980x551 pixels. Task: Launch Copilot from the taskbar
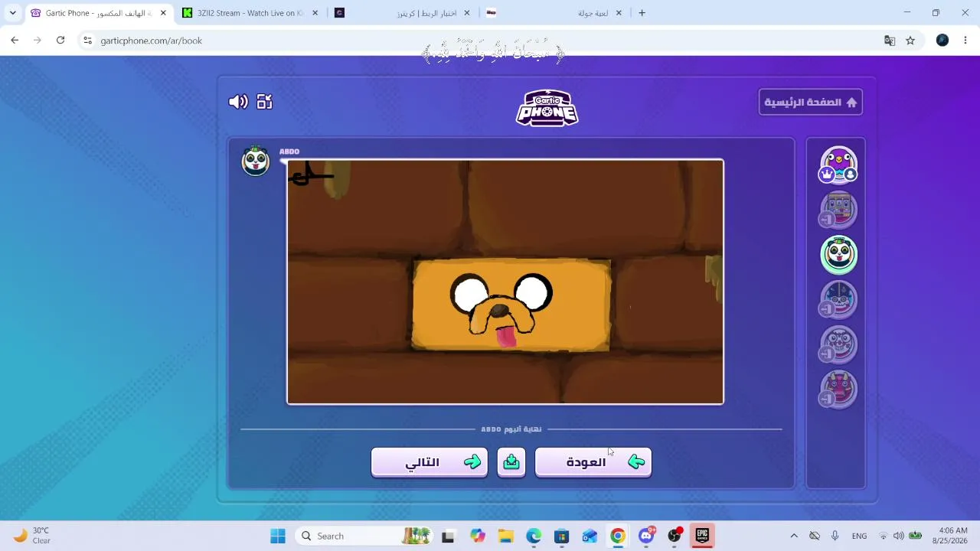click(x=478, y=536)
